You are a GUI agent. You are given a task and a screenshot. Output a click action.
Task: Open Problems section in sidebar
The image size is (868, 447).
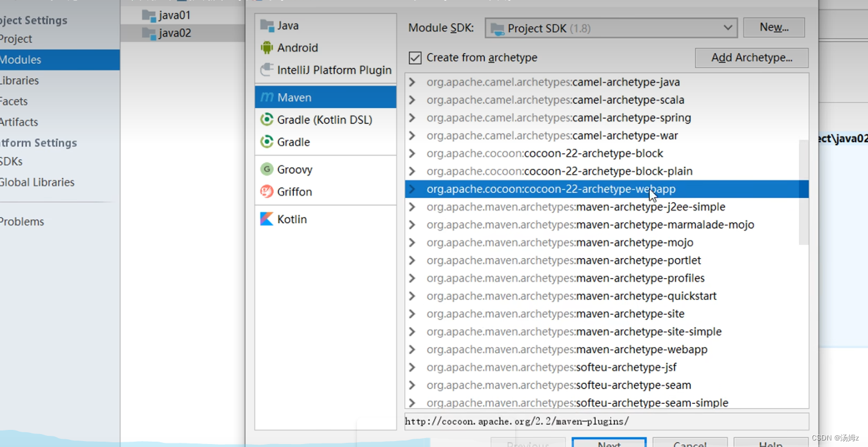click(x=60, y=221)
